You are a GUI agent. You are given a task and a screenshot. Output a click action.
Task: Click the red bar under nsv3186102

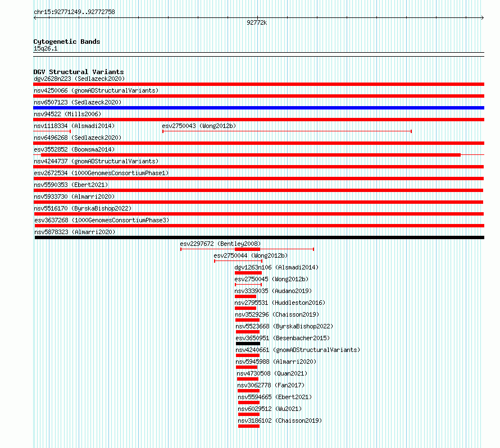click(x=249, y=426)
